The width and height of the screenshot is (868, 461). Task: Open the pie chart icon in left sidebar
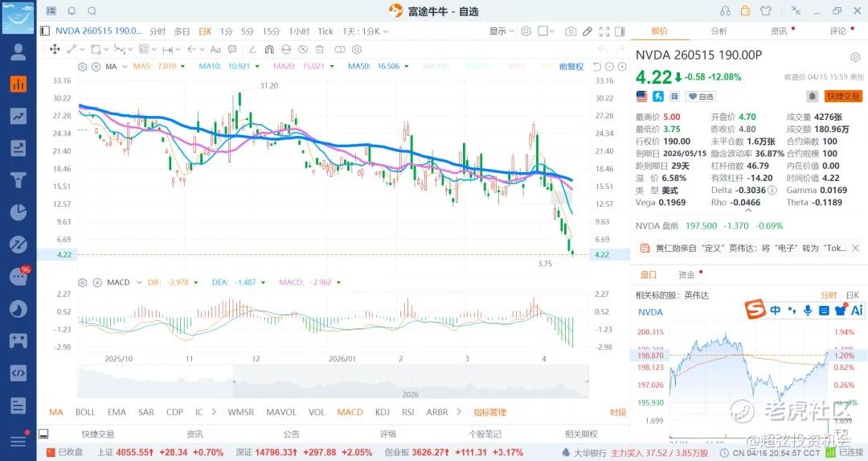pyautogui.click(x=18, y=212)
